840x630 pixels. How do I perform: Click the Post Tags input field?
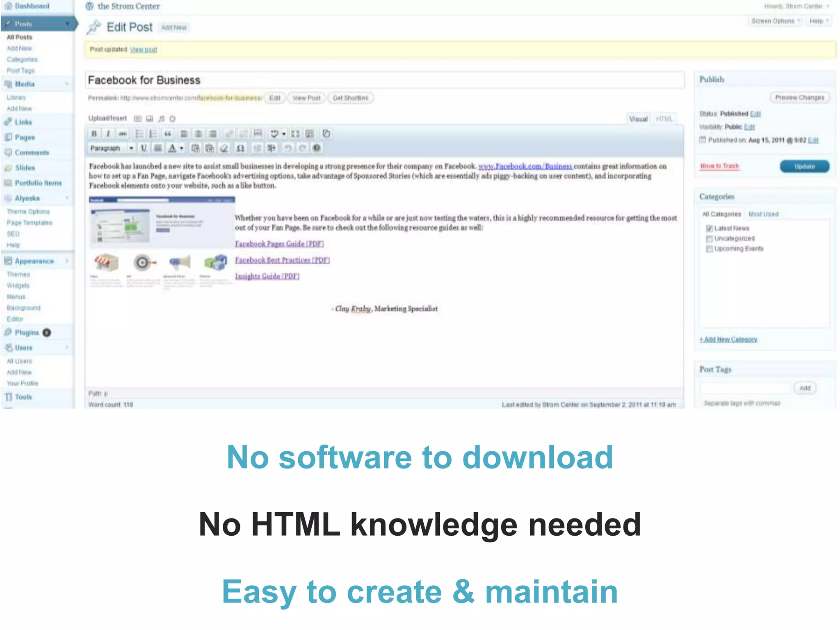[x=745, y=388]
